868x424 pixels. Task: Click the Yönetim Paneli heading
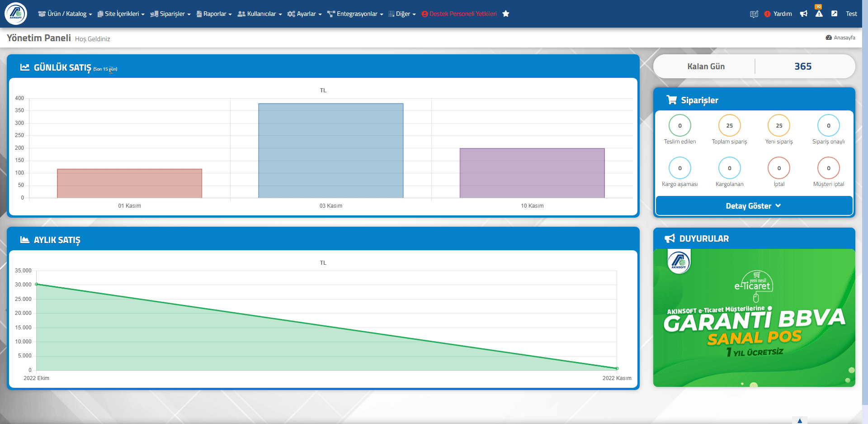(x=39, y=38)
